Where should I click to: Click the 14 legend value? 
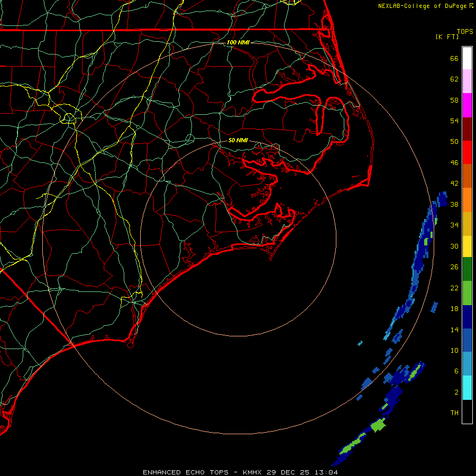coord(454,329)
